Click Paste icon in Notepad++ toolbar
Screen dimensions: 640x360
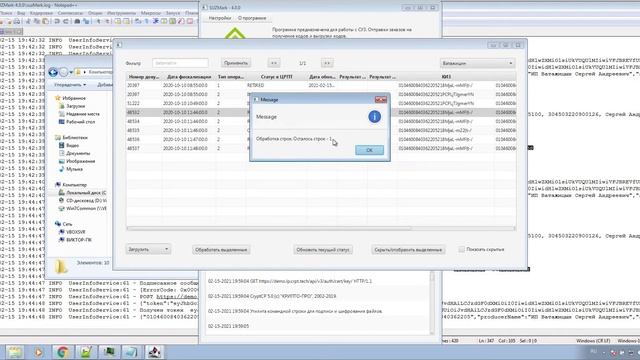(x=45, y=21)
